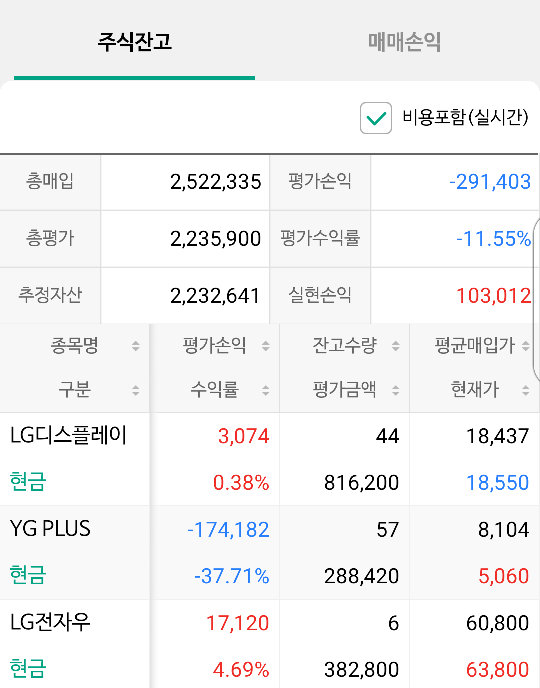The width and height of the screenshot is (540, 688).
Task: Sort by 종목명 column arrows
Action: 136,346
